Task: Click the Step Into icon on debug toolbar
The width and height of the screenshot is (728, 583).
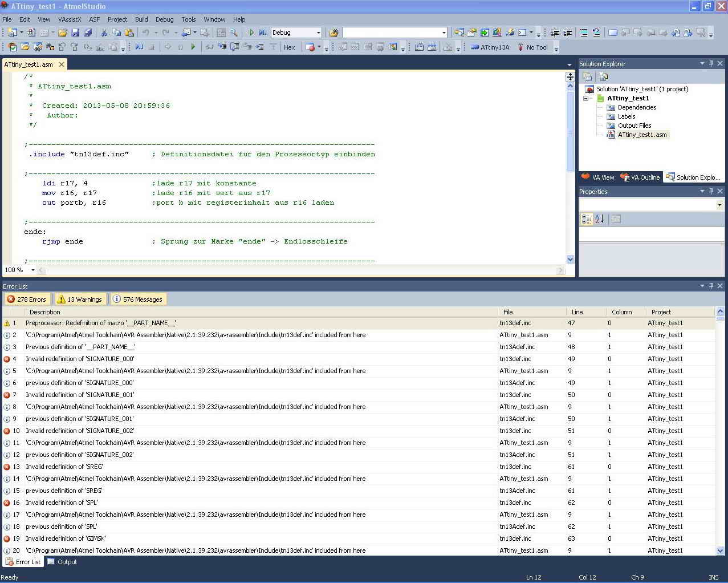Action: pos(222,47)
